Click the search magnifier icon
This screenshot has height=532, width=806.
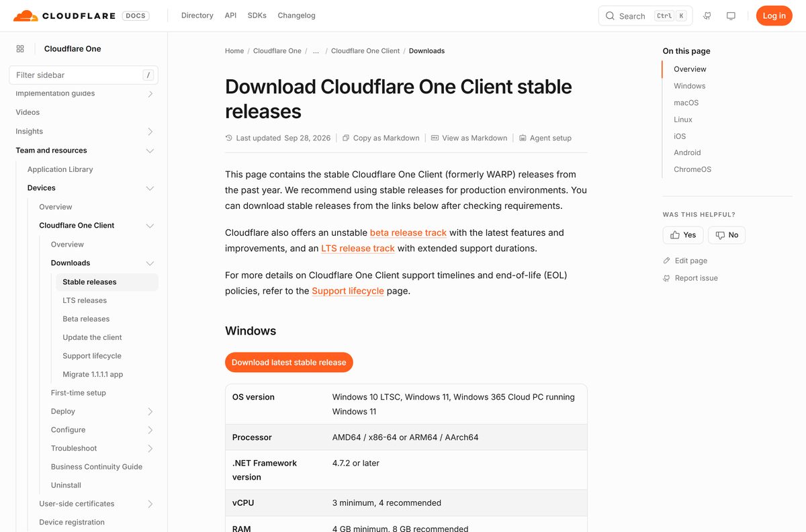(610, 16)
